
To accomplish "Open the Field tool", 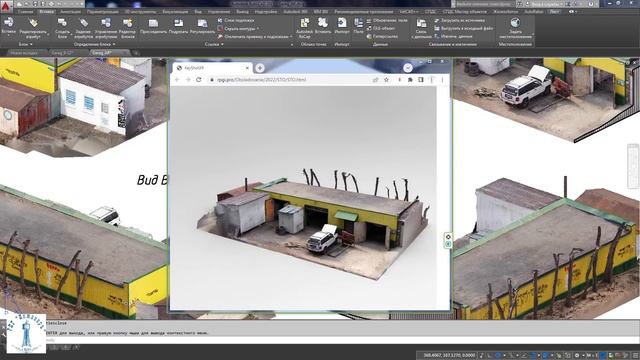I will pyautogui.click(x=358, y=26).
